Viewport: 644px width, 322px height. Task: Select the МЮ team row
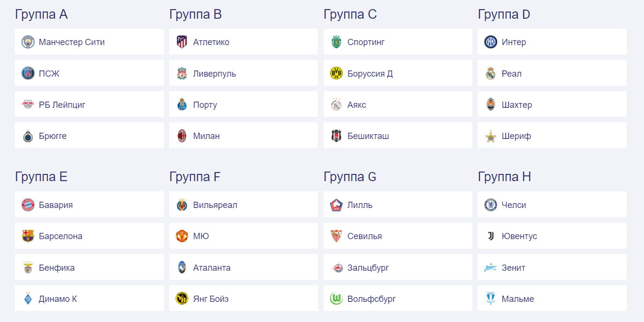point(243,236)
